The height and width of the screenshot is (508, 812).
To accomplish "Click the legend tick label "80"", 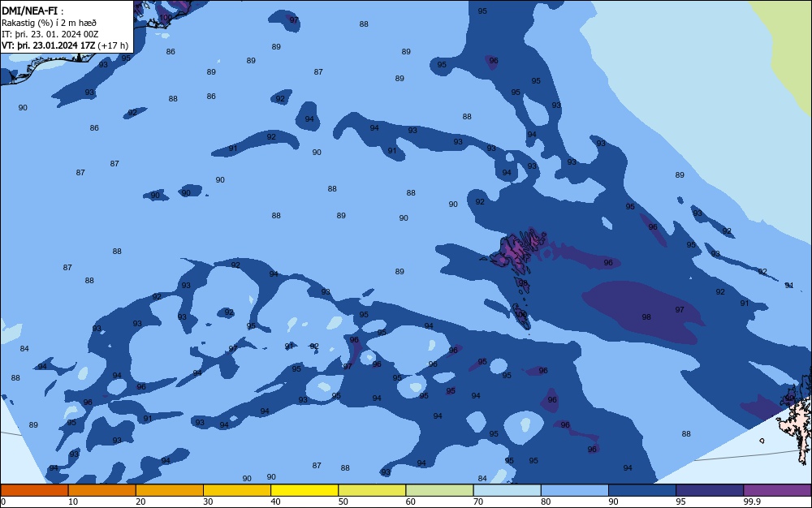I will [546, 502].
